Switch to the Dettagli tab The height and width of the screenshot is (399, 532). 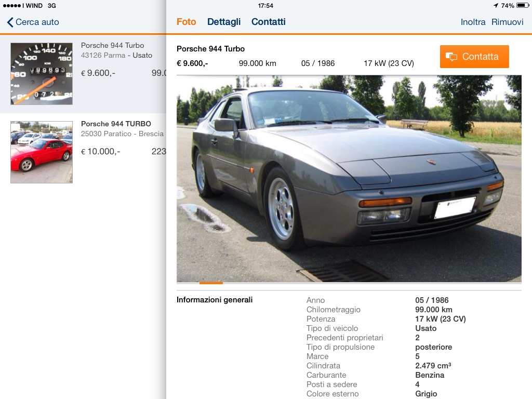coord(224,22)
